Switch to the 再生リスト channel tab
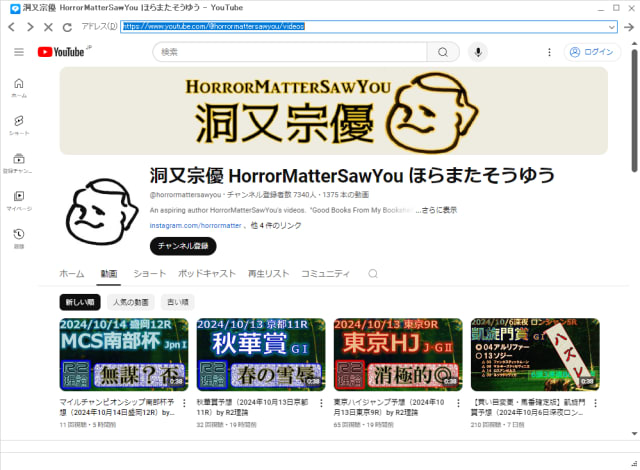Viewport: 640px width, 470px height. (268, 273)
